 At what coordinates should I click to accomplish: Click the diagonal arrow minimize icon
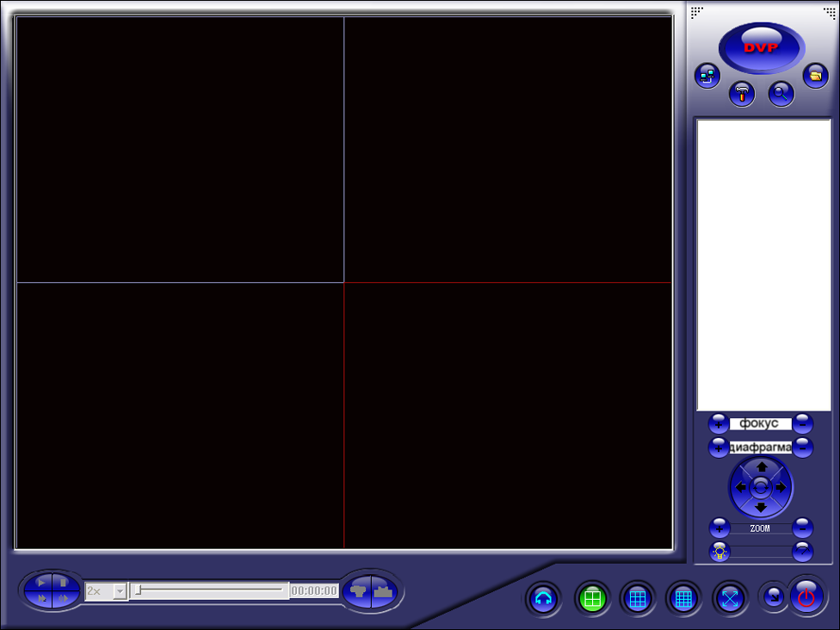(773, 596)
